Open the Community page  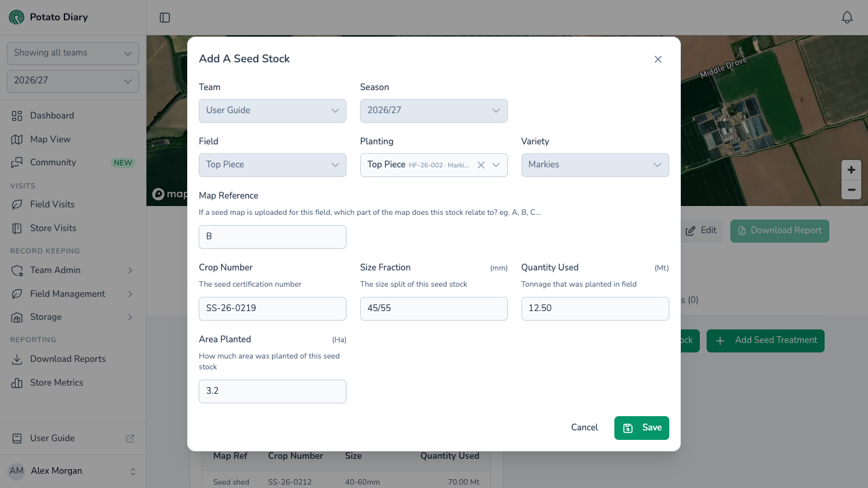pos(73,163)
